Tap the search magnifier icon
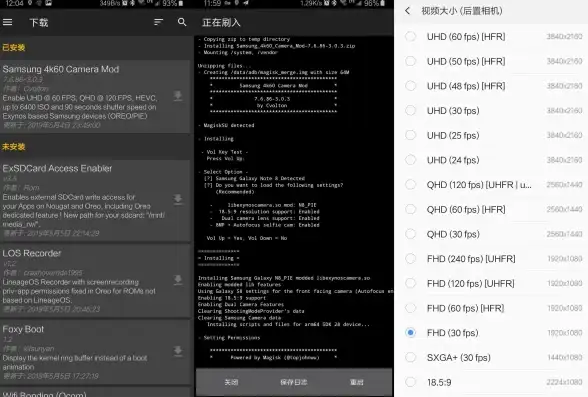The width and height of the screenshot is (588, 397). coord(182,22)
